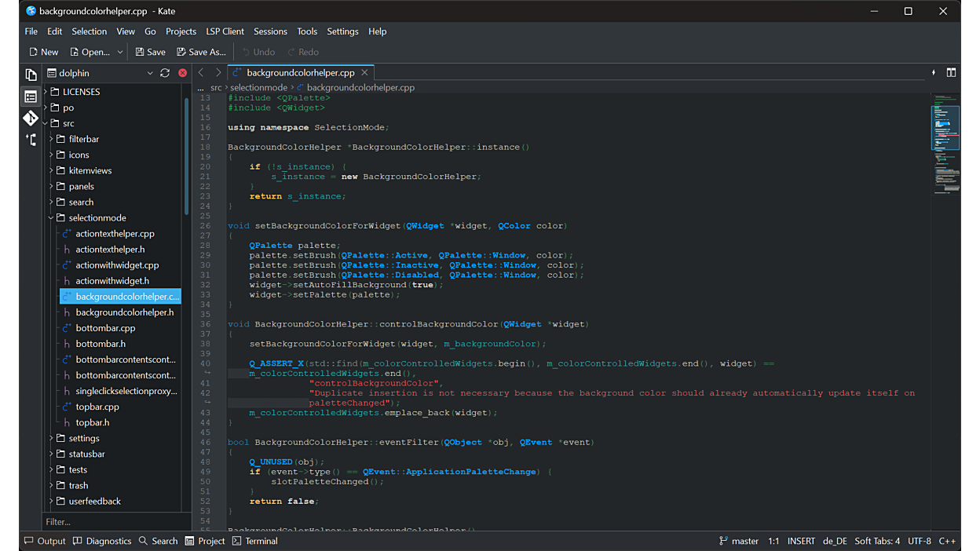Close the dolphin project

coord(182,73)
